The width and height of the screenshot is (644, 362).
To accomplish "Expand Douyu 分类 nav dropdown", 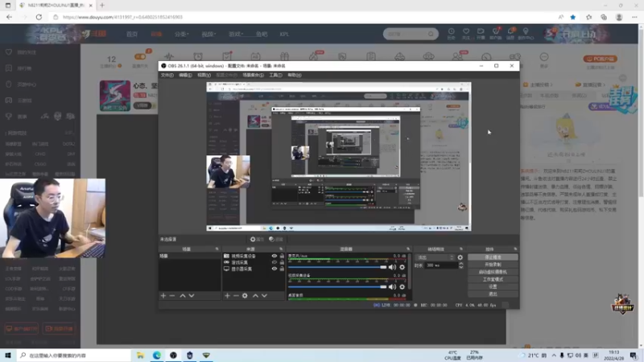I will (x=182, y=34).
